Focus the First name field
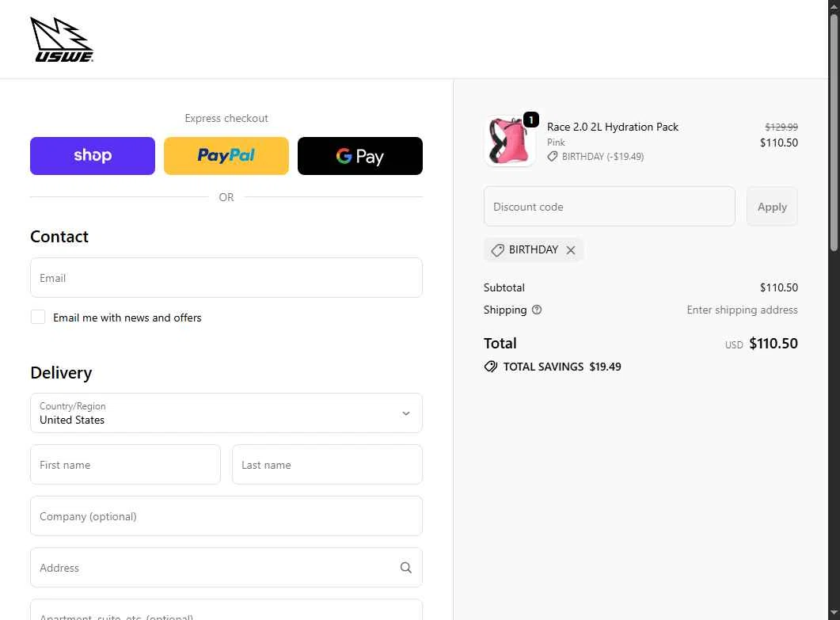 pyautogui.click(x=125, y=465)
